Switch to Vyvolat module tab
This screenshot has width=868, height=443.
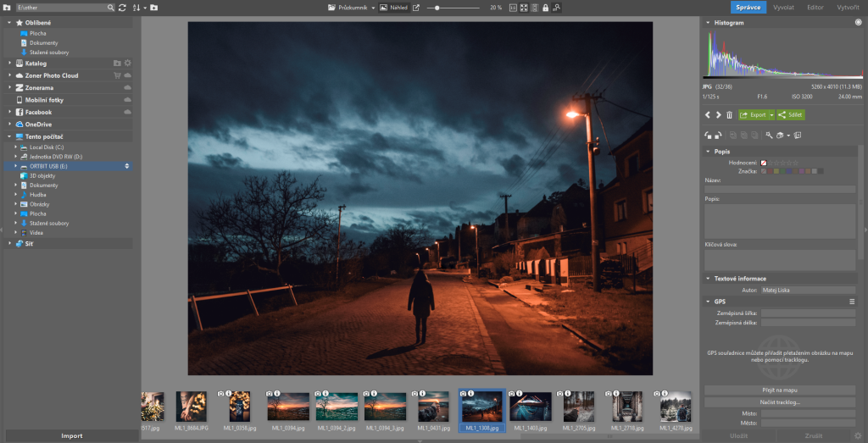(x=784, y=8)
